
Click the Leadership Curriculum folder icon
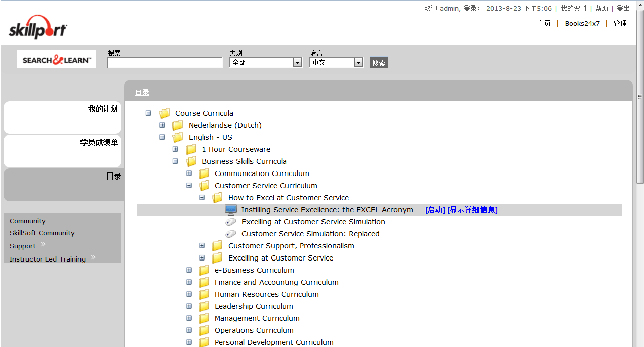204,306
